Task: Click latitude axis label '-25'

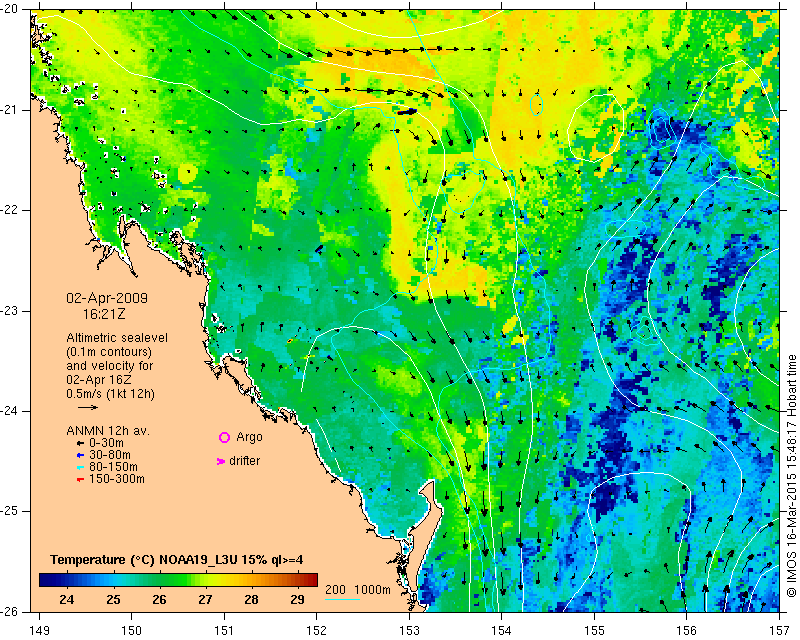Action: tap(10, 511)
